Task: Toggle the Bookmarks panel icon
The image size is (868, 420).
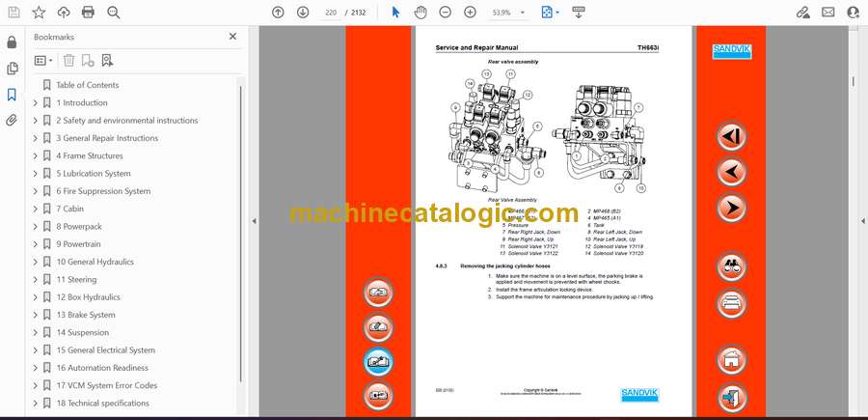Action: click(x=12, y=95)
